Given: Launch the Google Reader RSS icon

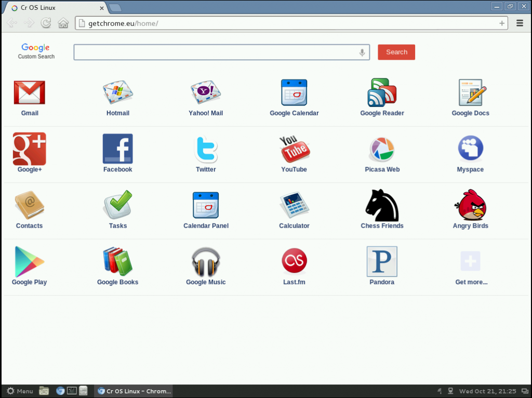Looking at the screenshot, I should [x=382, y=92].
